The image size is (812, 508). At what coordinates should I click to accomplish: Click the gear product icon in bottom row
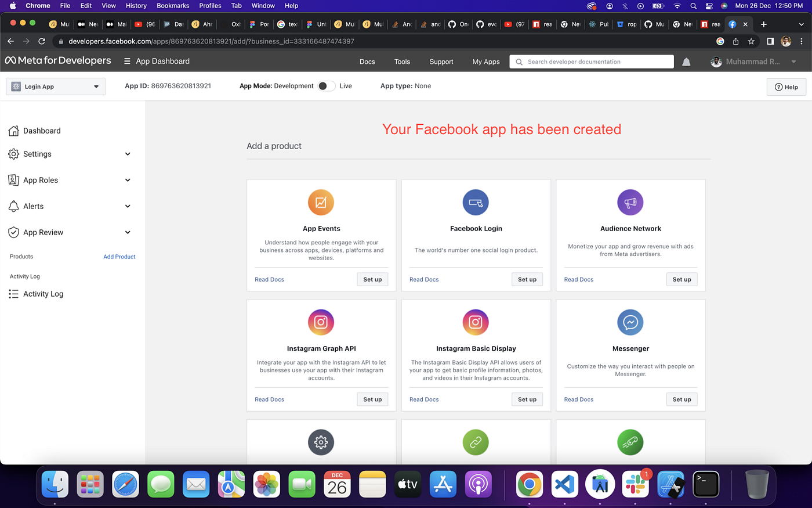point(321,442)
